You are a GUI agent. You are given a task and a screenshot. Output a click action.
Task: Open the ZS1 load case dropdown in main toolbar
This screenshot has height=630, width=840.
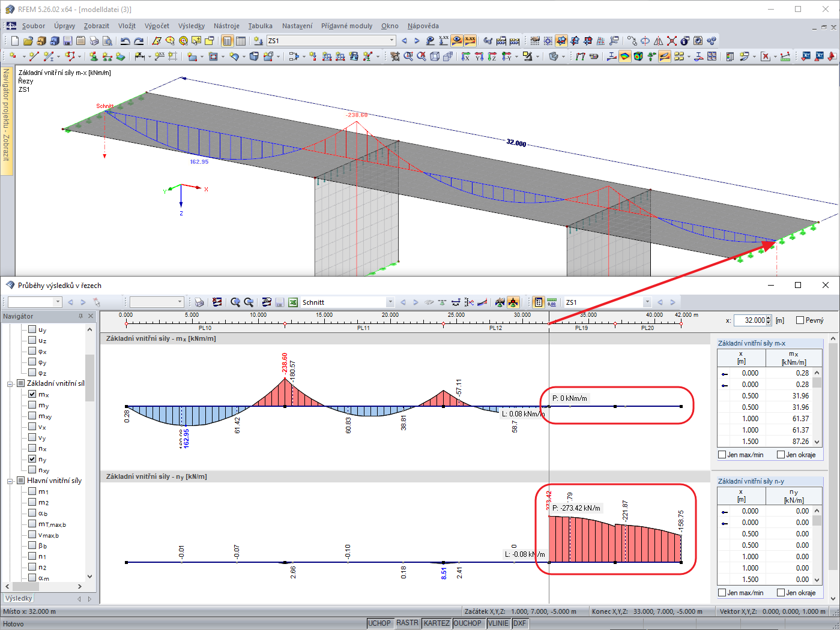click(x=392, y=41)
